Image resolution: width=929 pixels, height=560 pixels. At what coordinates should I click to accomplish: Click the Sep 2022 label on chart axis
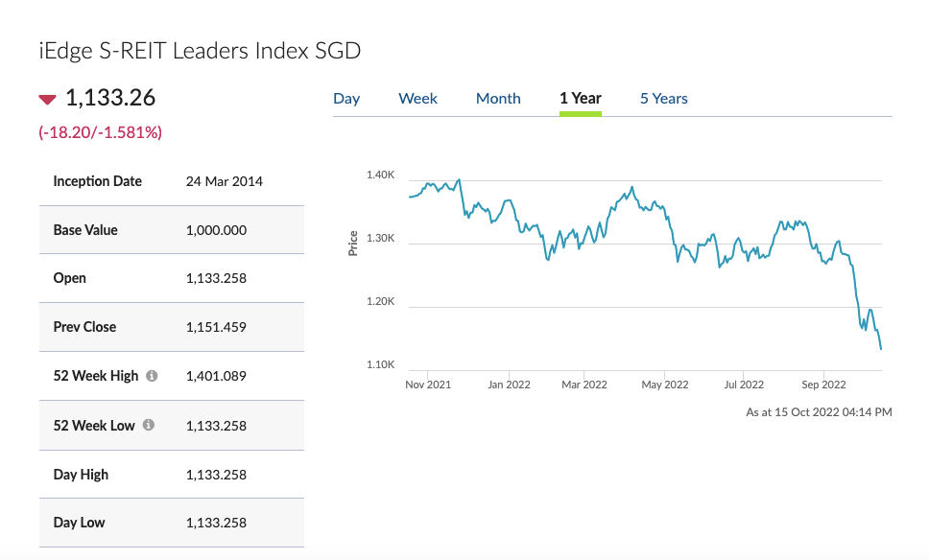coord(822,385)
